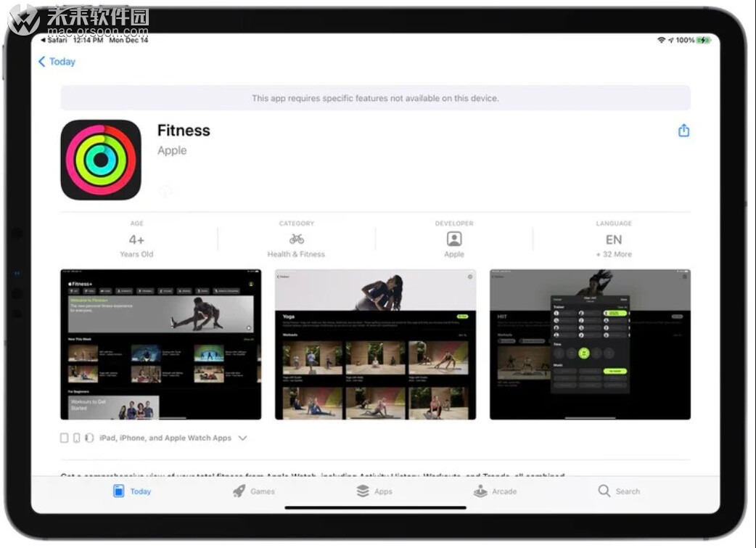Tap the share icon
The height and width of the screenshot is (548, 756).
click(x=683, y=130)
